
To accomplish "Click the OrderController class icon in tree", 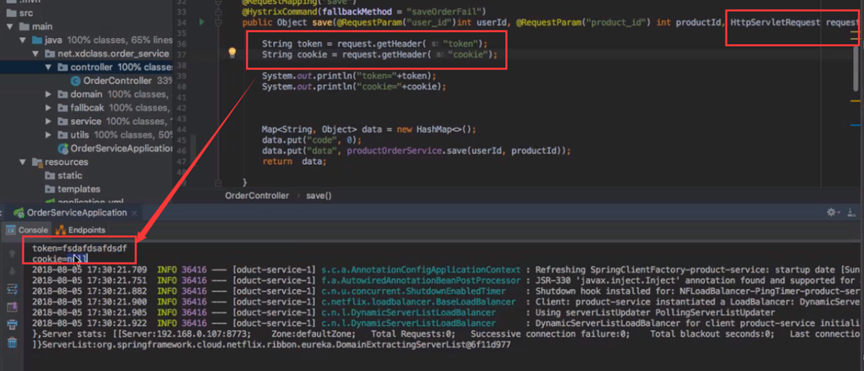I will [x=75, y=81].
